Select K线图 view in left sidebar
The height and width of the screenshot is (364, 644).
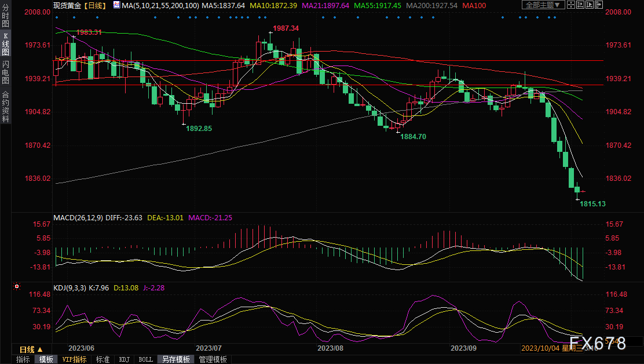click(x=5, y=45)
